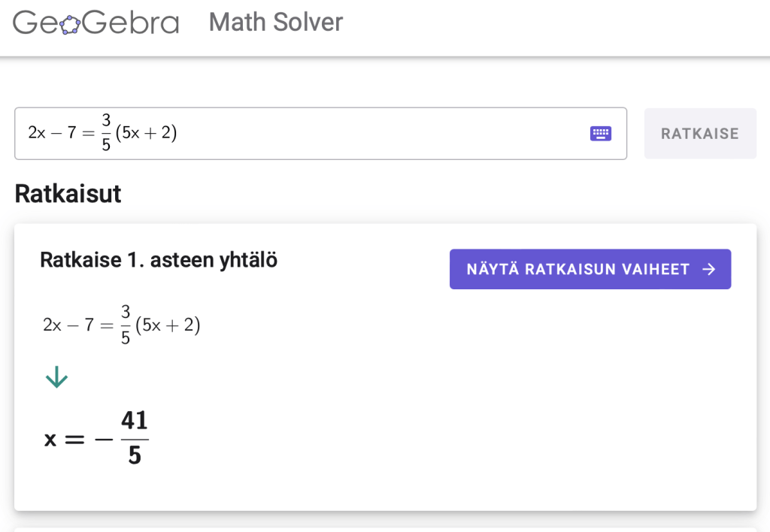Image resolution: width=770 pixels, height=532 pixels.
Task: Click the denominator 5 in the result
Action: (x=135, y=455)
